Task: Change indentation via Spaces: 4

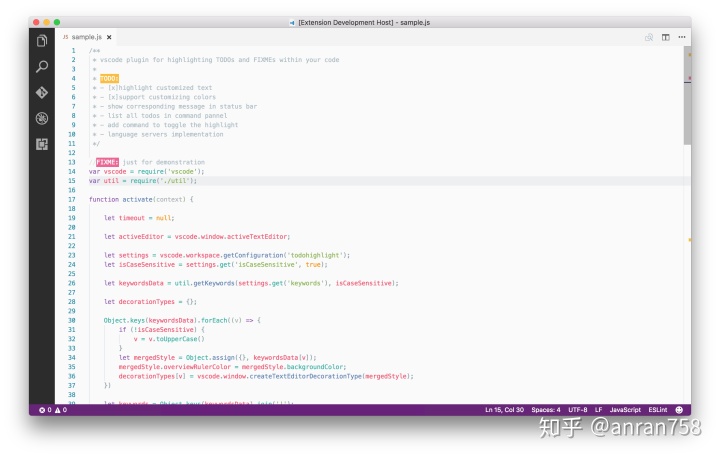Action: point(546,410)
